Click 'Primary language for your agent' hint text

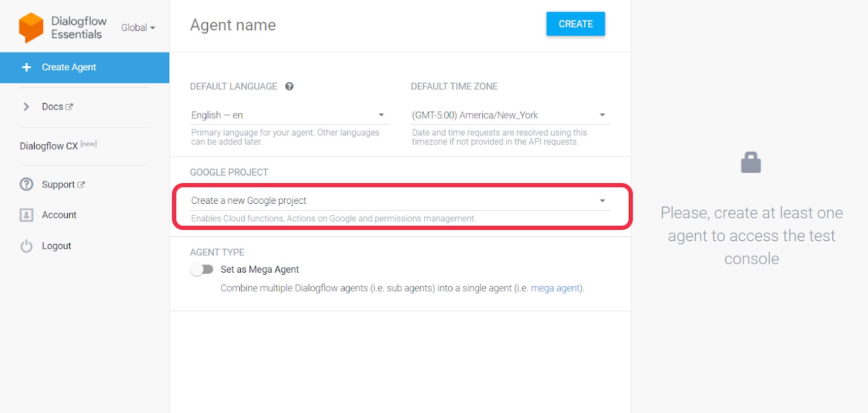[x=285, y=137]
